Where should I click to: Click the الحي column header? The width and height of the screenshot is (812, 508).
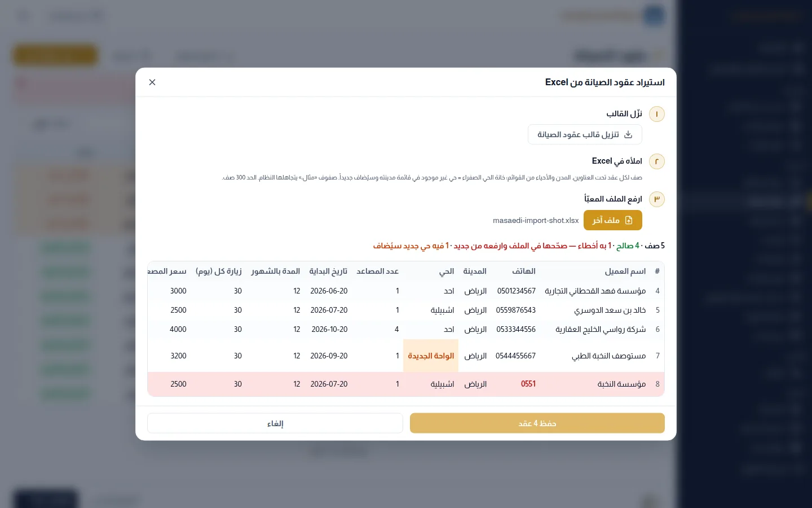pos(447,271)
